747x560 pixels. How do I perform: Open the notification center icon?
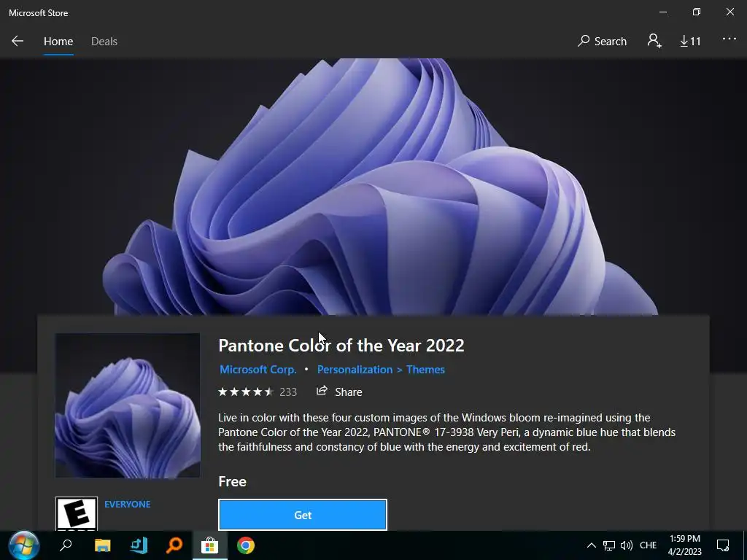tap(723, 545)
